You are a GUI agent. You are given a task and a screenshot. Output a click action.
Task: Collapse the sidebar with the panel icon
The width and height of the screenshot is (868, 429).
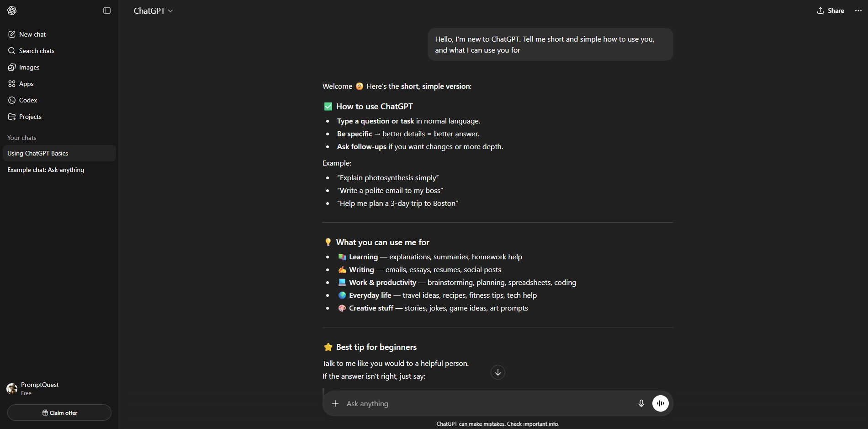(107, 11)
